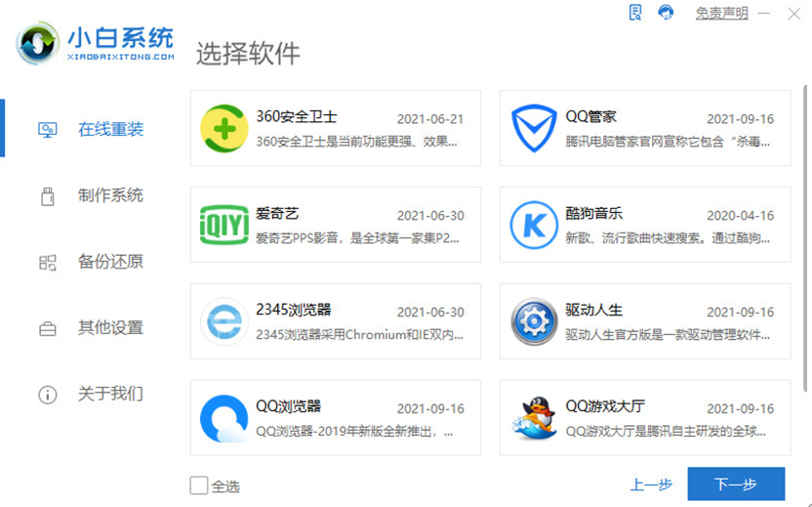812x507 pixels.
Task: Go to 备份还原 sidebar section
Action: (91, 262)
